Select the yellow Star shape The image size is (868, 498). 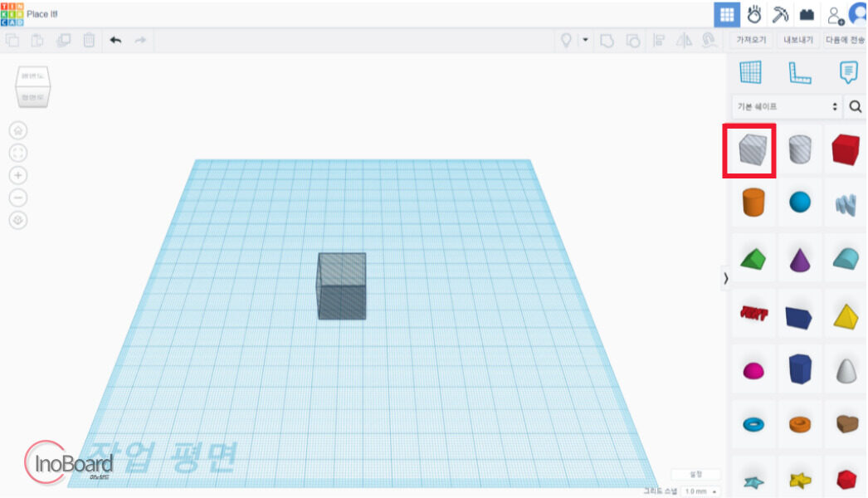800,481
